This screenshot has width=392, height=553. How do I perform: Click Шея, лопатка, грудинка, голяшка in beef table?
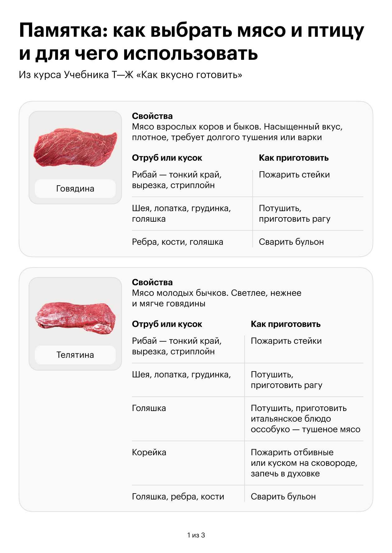click(181, 214)
